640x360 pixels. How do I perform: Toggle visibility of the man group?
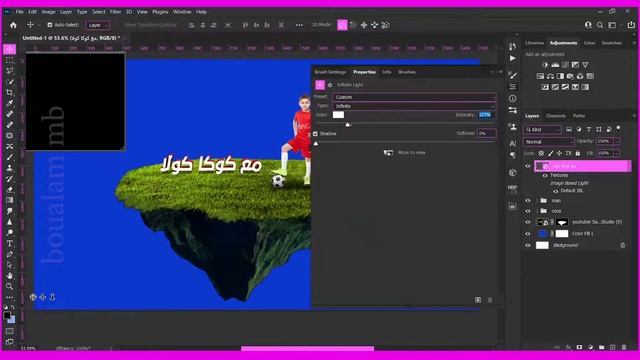528,201
